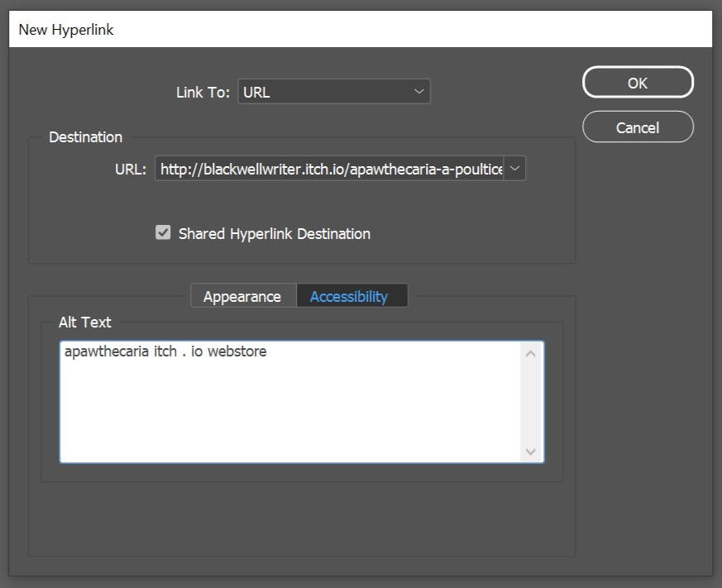
Task: Cancel the New Hyperlink dialog
Action: (638, 127)
